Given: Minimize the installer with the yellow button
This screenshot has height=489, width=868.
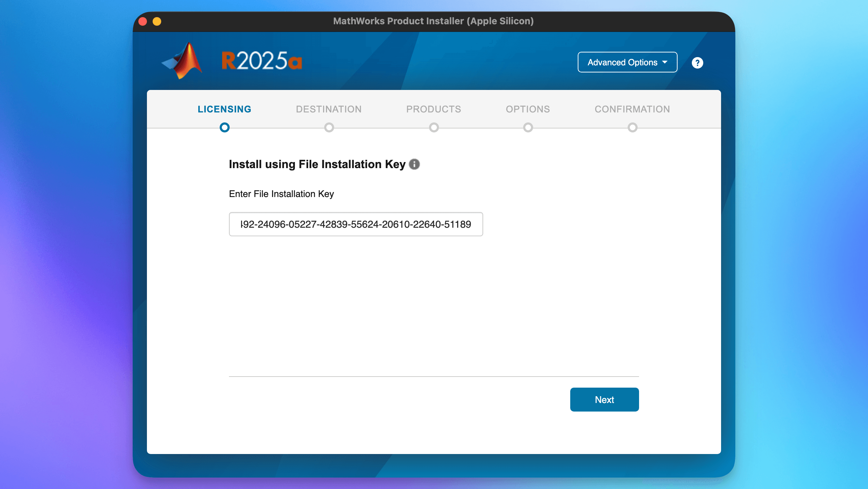Looking at the screenshot, I should click(x=157, y=21).
